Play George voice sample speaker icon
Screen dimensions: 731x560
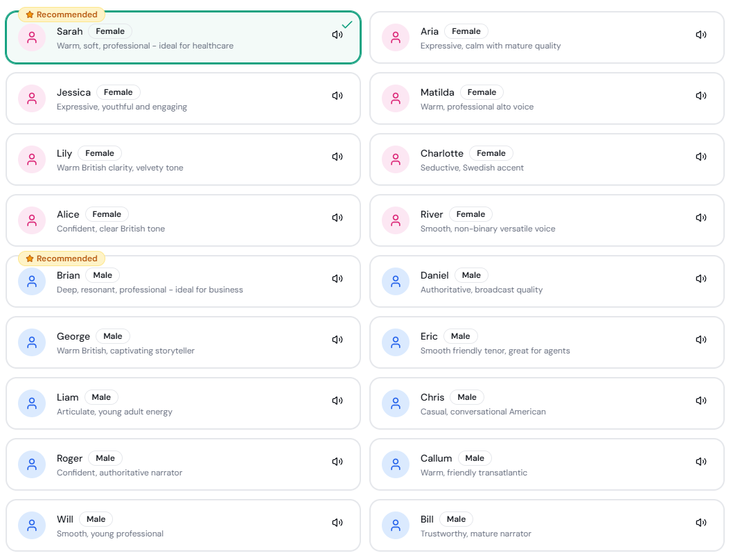coord(337,340)
